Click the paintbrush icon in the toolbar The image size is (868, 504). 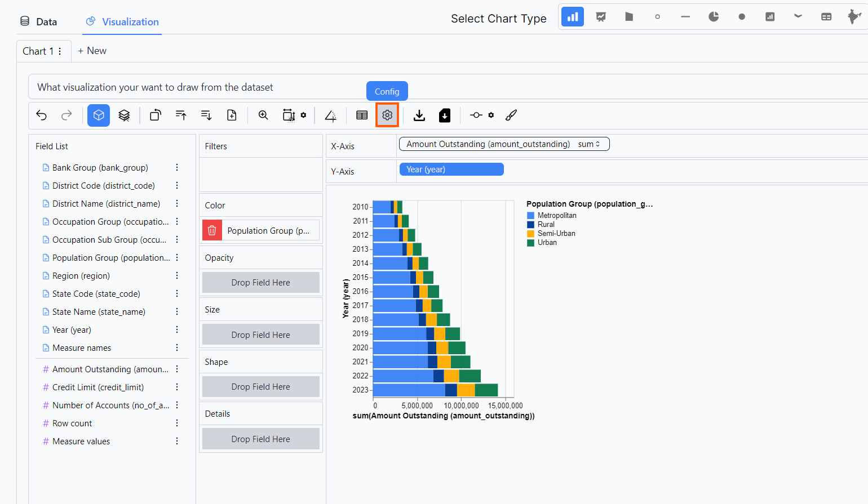pos(511,115)
